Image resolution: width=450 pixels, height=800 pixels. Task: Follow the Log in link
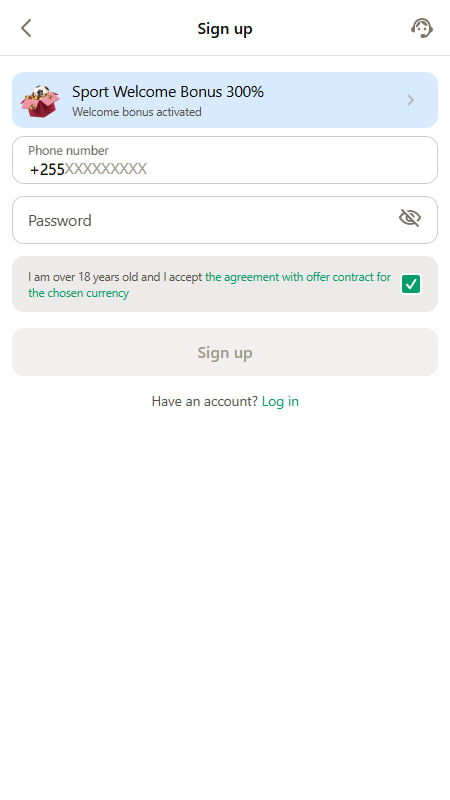(280, 402)
